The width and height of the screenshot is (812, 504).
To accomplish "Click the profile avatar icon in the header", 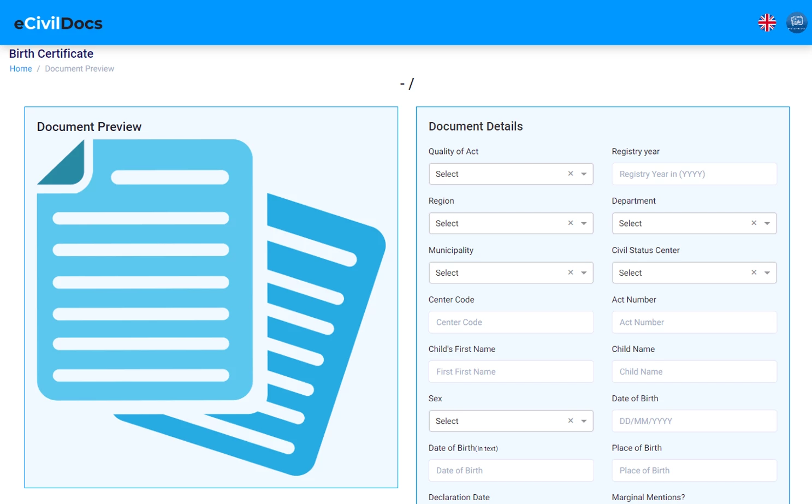I will click(x=797, y=22).
